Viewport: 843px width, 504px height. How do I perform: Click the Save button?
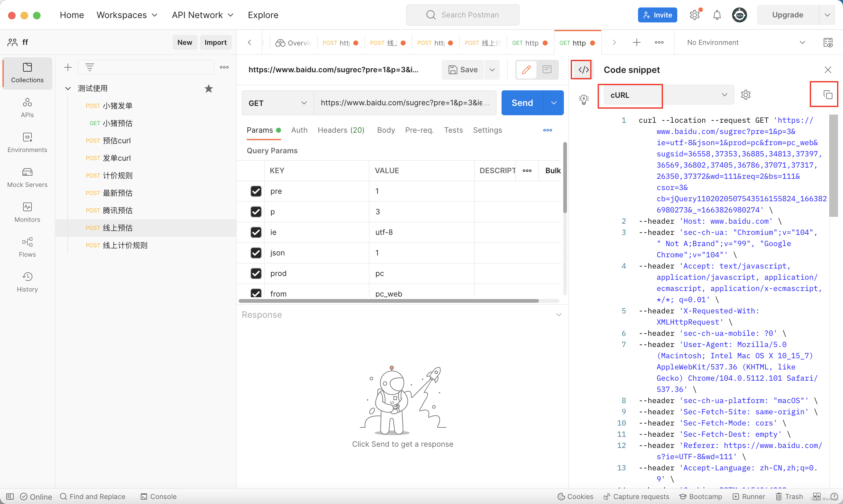click(463, 70)
